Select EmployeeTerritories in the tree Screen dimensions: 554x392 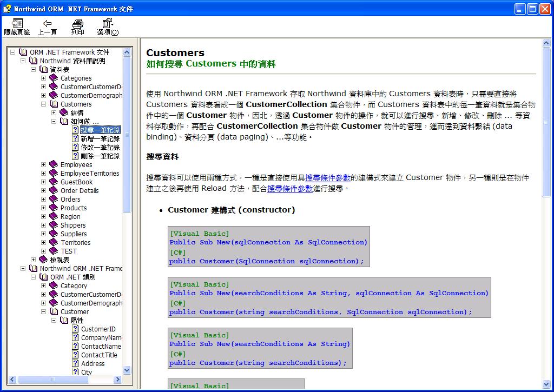click(90, 174)
